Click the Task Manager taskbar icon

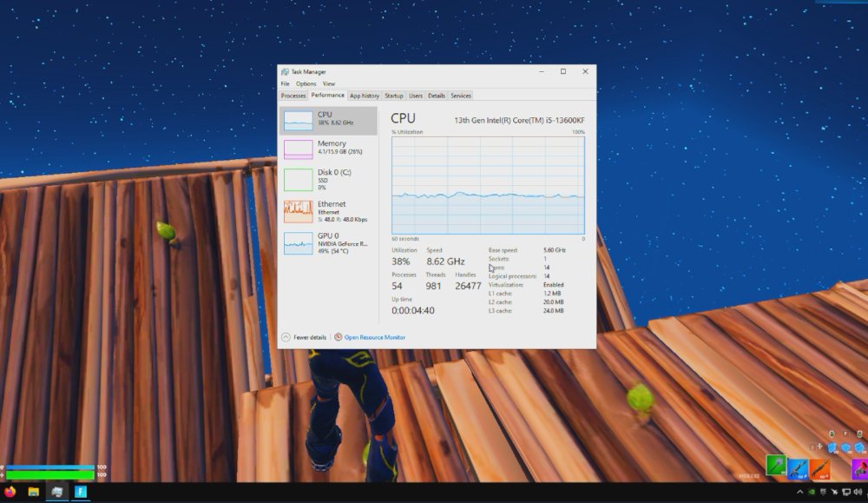57,492
